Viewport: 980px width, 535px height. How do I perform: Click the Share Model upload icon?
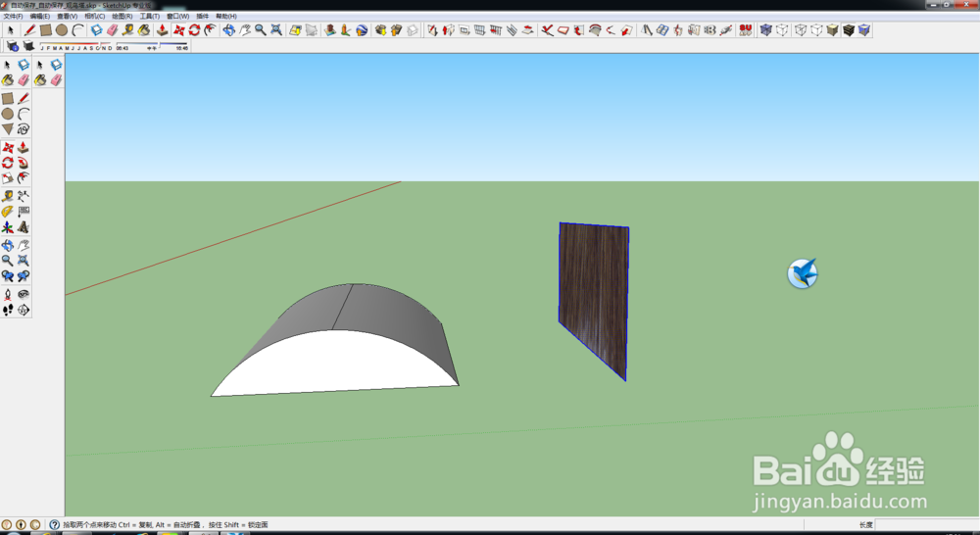tap(396, 30)
